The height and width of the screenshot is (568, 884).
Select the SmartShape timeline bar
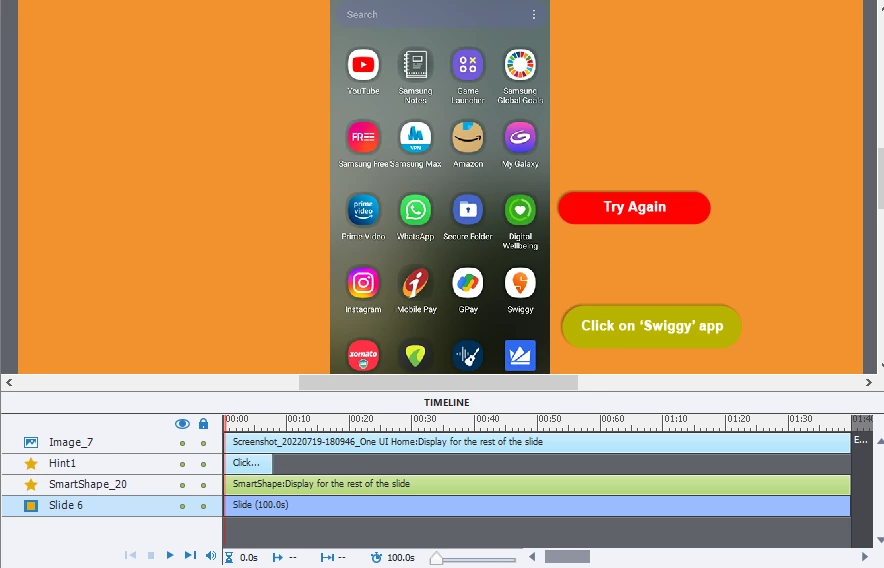(537, 484)
